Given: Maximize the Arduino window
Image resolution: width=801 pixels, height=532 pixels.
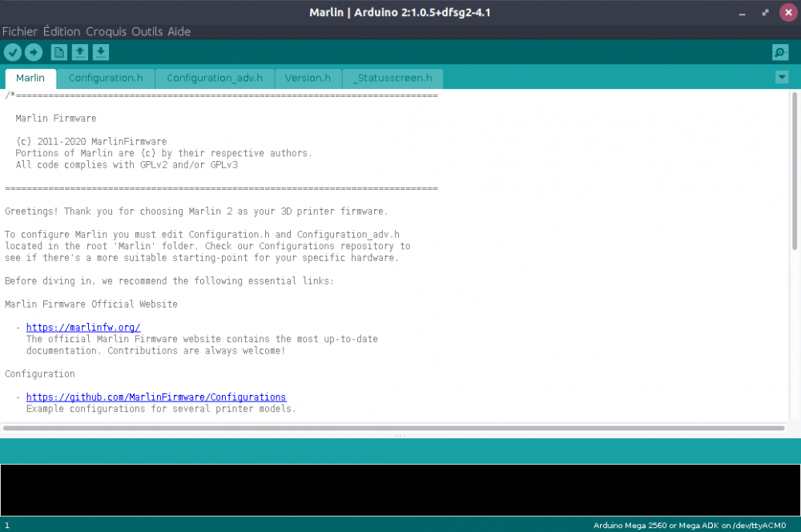Looking at the screenshot, I should tap(765, 13).
